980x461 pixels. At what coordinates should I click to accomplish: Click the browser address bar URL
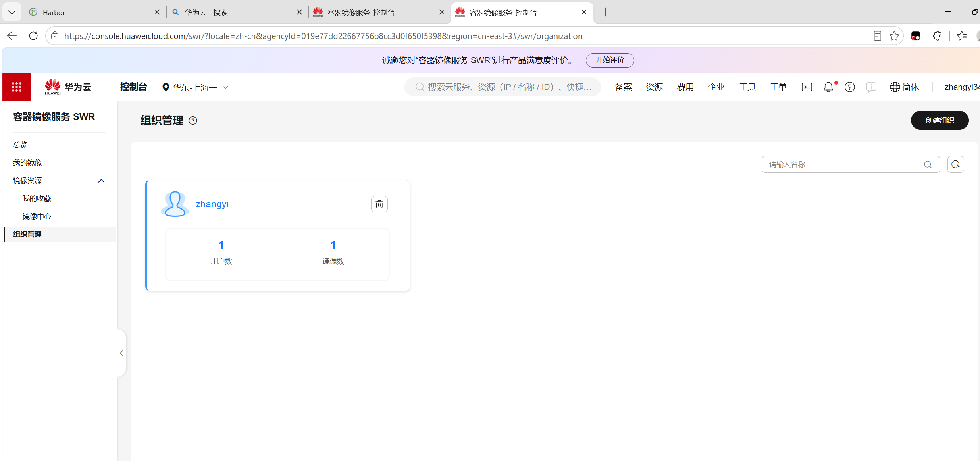[x=323, y=36]
